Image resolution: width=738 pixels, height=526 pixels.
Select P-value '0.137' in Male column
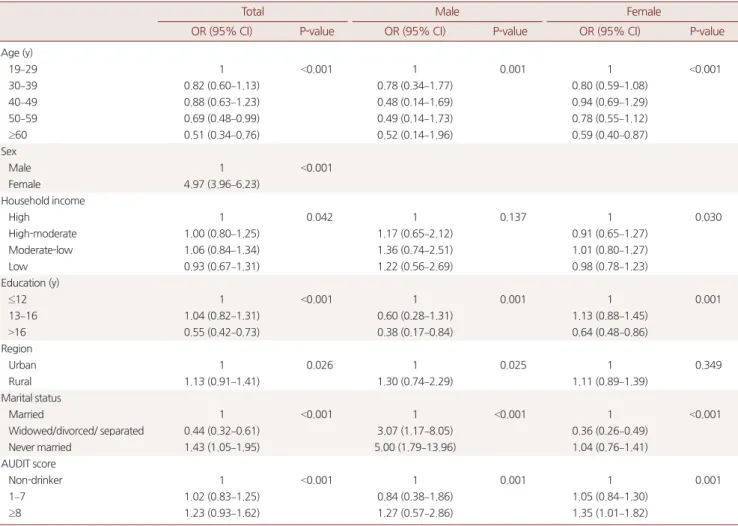[x=513, y=217]
